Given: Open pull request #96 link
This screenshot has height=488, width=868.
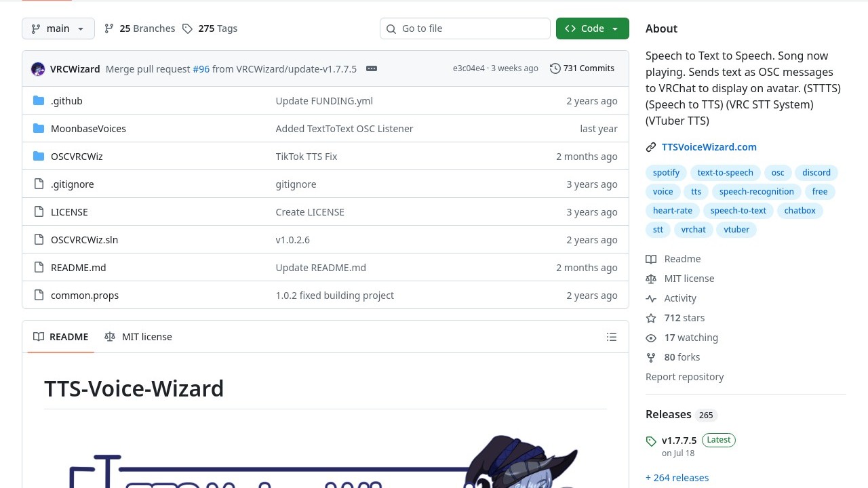Looking at the screenshot, I should (201, 69).
